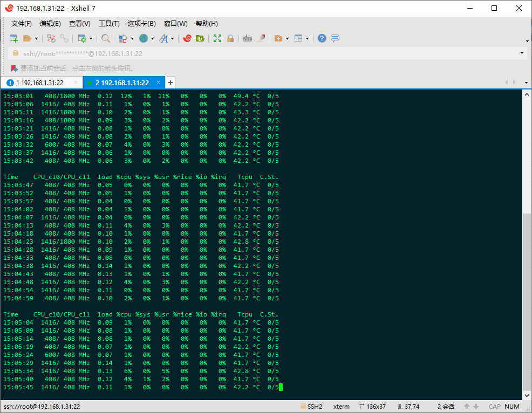Click the keyboard key-mapping icon

click(248, 38)
